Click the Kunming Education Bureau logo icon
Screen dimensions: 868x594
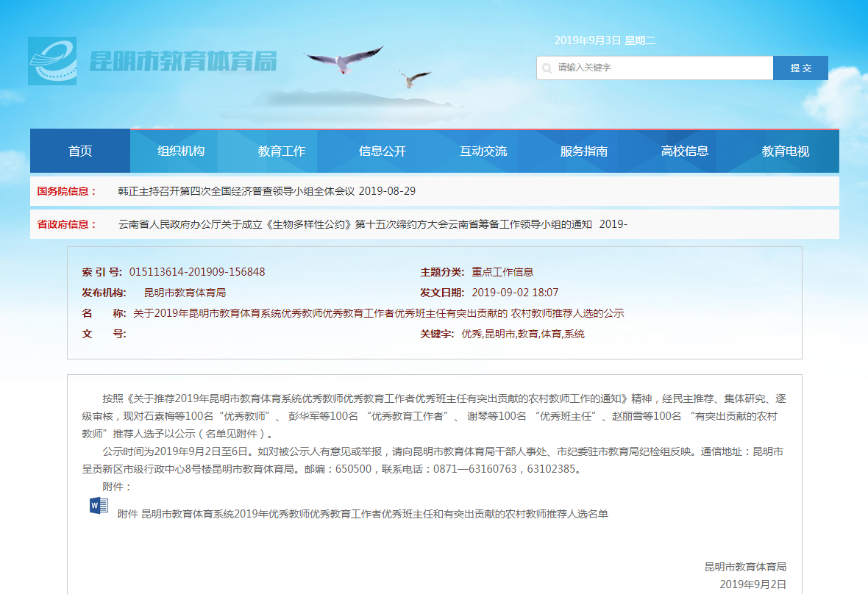click(x=52, y=61)
